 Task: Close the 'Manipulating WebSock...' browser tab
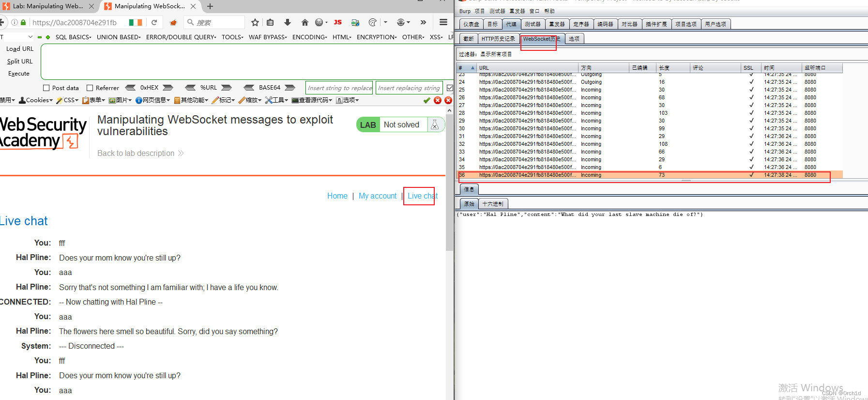pos(193,6)
